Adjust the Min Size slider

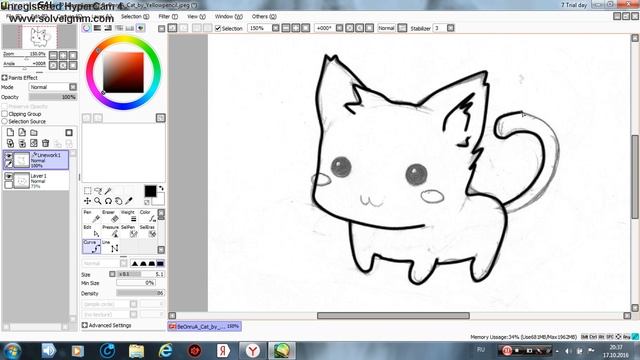pos(136,283)
